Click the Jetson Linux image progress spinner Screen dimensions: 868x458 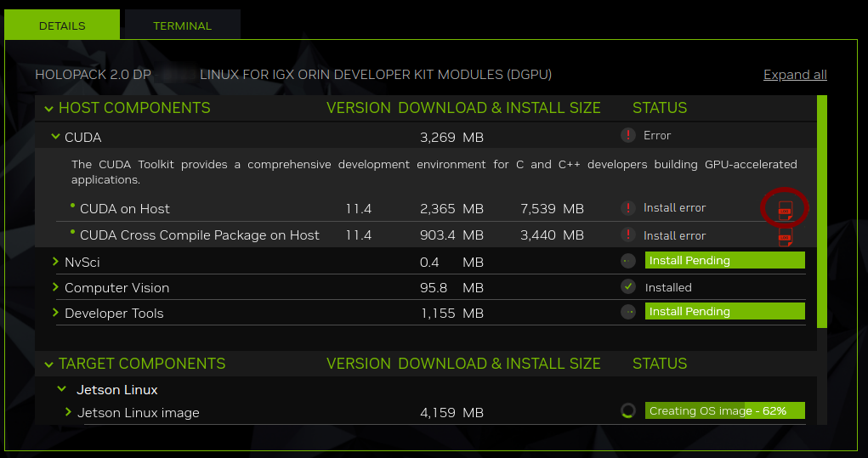tap(627, 411)
